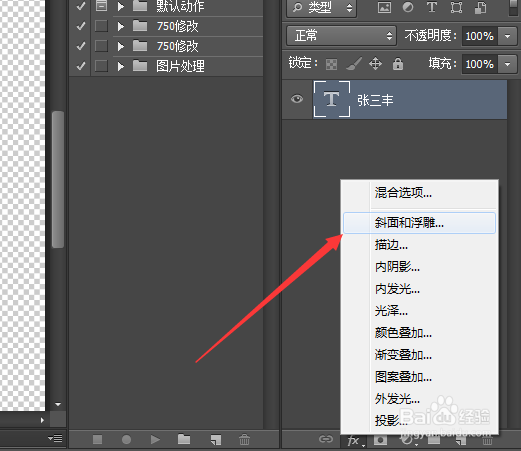Viewport: 521px width, 451px height.
Task: Select the 图片处理 action set row
Action: (x=166, y=66)
